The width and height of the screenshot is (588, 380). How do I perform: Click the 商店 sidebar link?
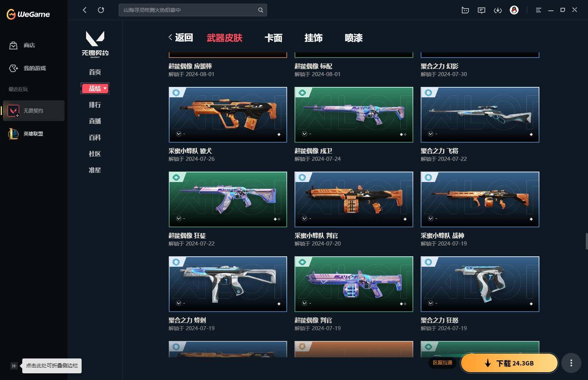[29, 45]
